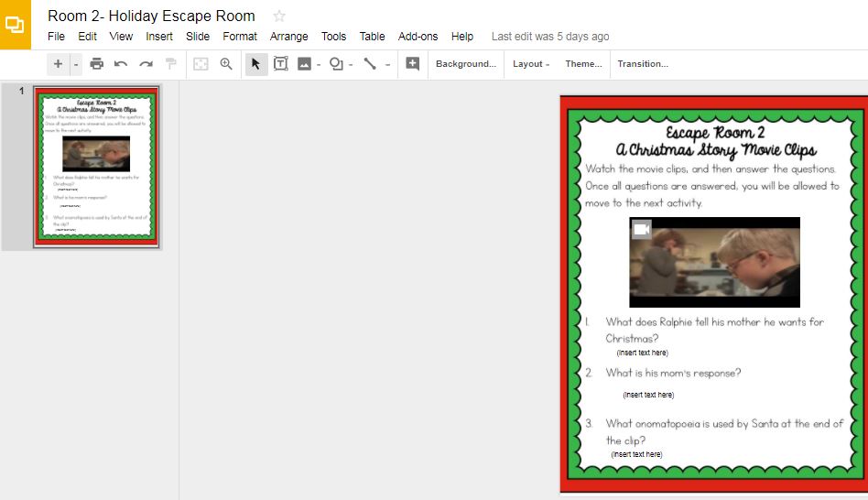Screen dimensions: 868x500
Task: Click the Redo arrow icon
Action: (x=146, y=64)
